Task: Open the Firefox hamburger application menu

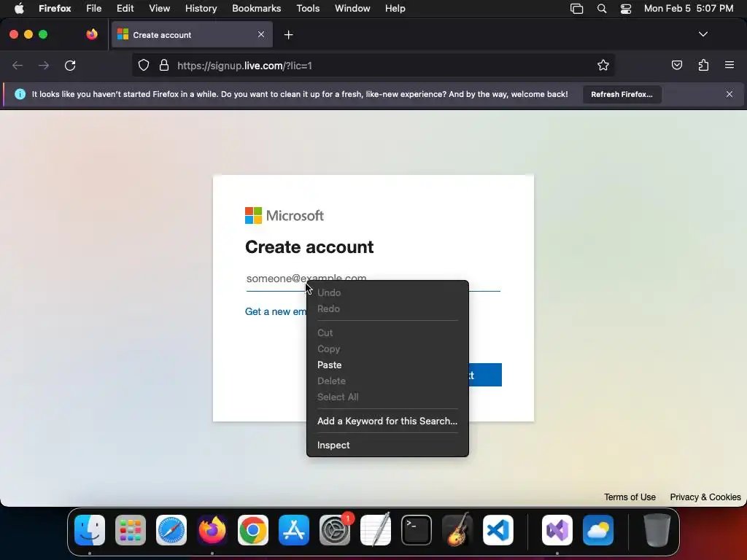Action: pyautogui.click(x=729, y=65)
